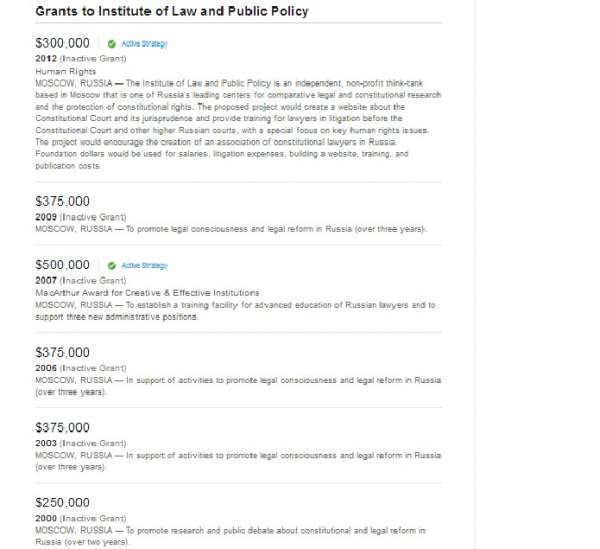Select the $500,000 grant amount

pos(62,265)
